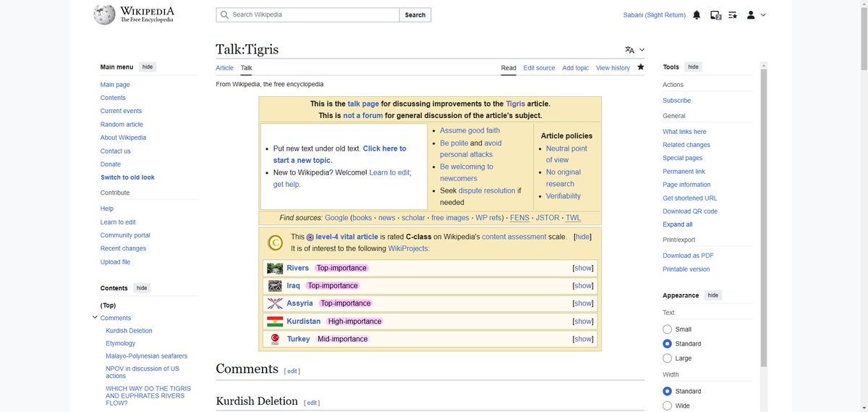Open the alerts bell icon
This screenshot has width=868, height=412.
click(697, 14)
